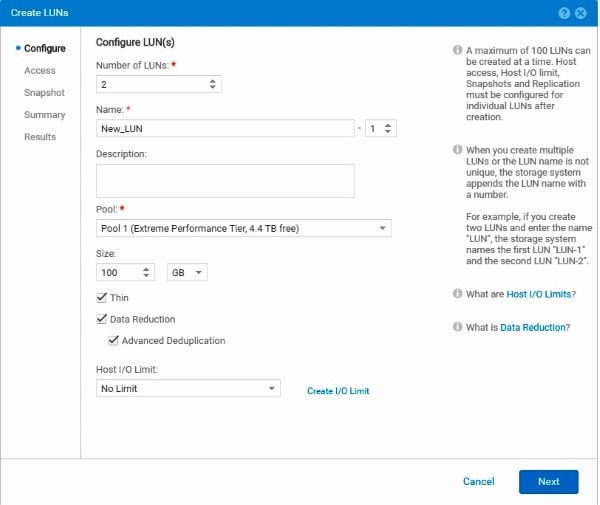Open the Create I/O Limit link
Image resolution: width=600 pixels, height=505 pixels.
(x=338, y=391)
